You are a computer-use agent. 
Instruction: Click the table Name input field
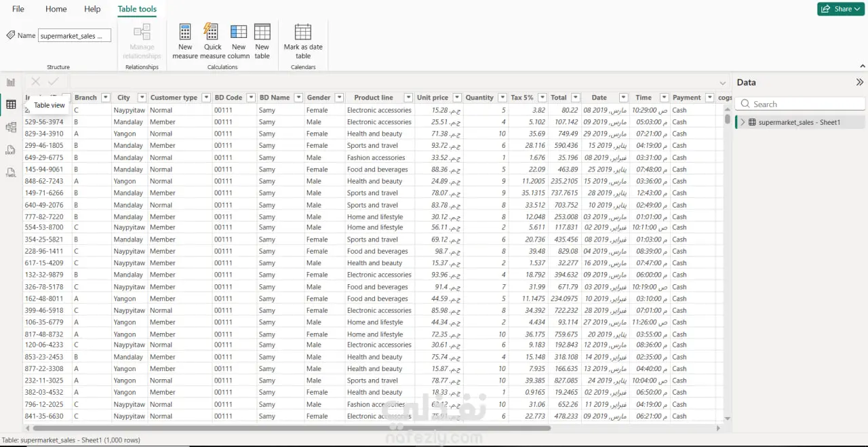pos(75,36)
